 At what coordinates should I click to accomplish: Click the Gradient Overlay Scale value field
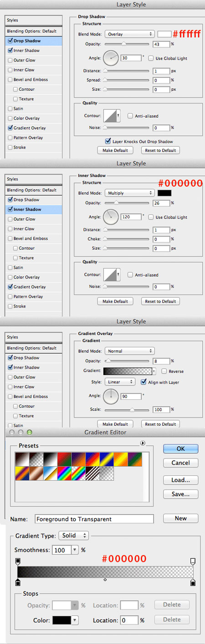[161, 410]
